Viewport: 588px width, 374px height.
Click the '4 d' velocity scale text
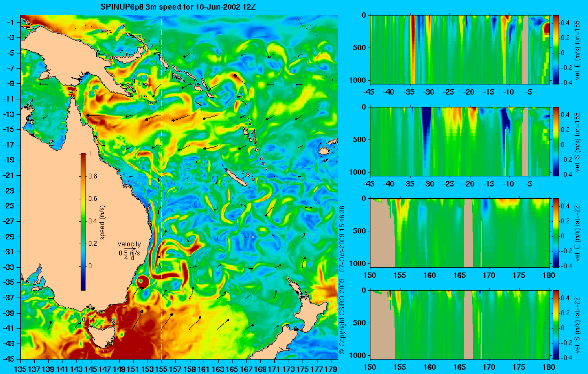tap(129, 258)
